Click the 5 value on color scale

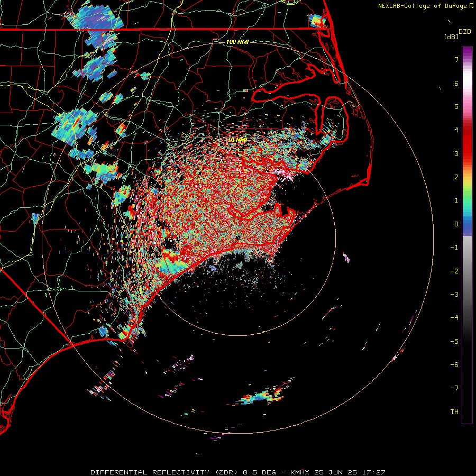(x=456, y=106)
